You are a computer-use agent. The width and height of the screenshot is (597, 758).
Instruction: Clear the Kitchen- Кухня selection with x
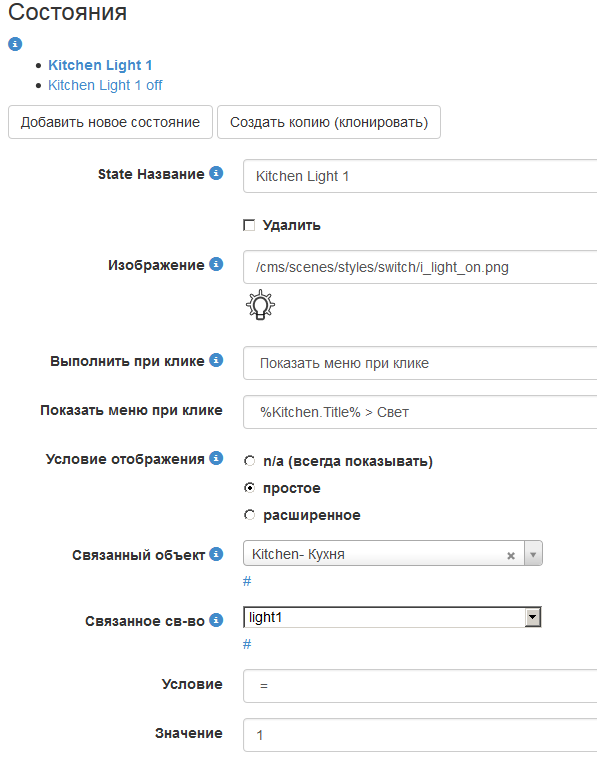click(x=510, y=556)
